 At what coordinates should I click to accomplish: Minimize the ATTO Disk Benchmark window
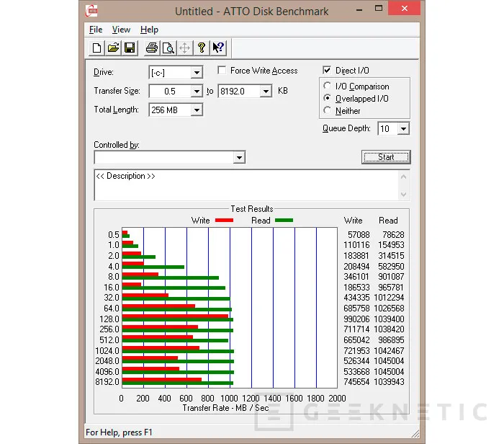point(359,9)
